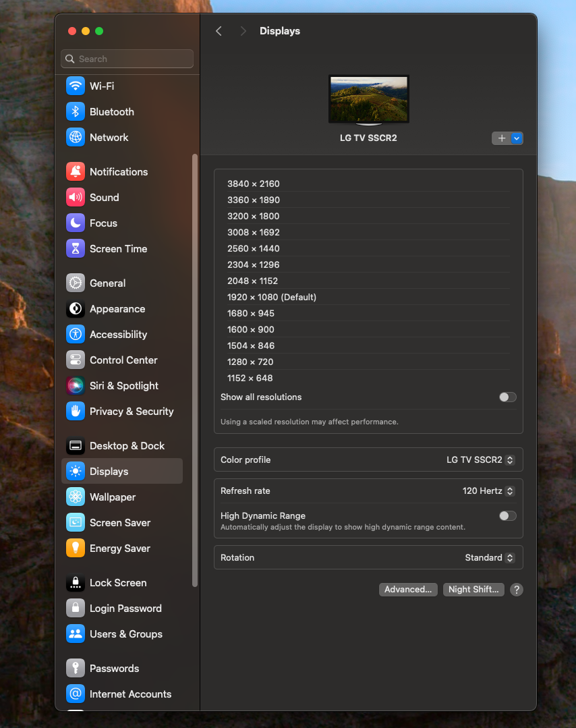Go forward with the right chevron
Image resolution: width=576 pixels, height=728 pixels.
pos(243,31)
